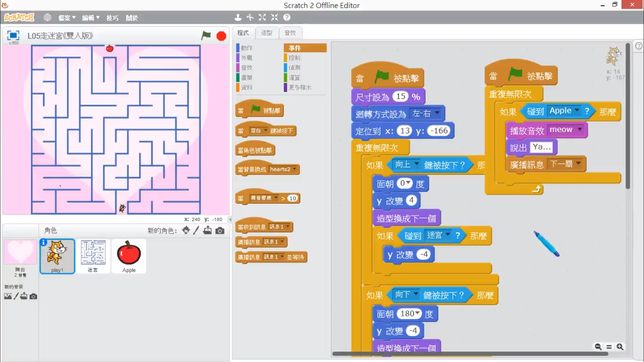Select the 動作 motion block category

click(247, 48)
